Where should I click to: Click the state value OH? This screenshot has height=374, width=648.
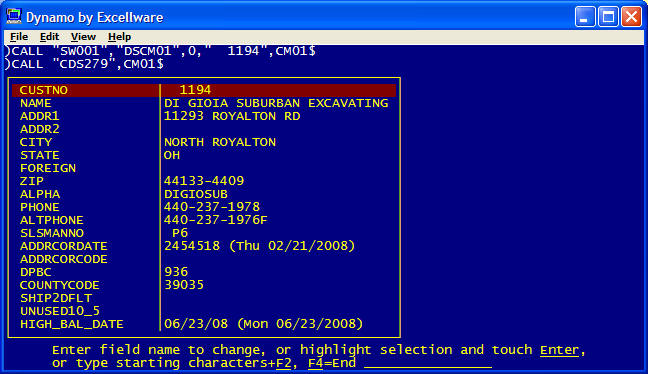[x=172, y=155]
